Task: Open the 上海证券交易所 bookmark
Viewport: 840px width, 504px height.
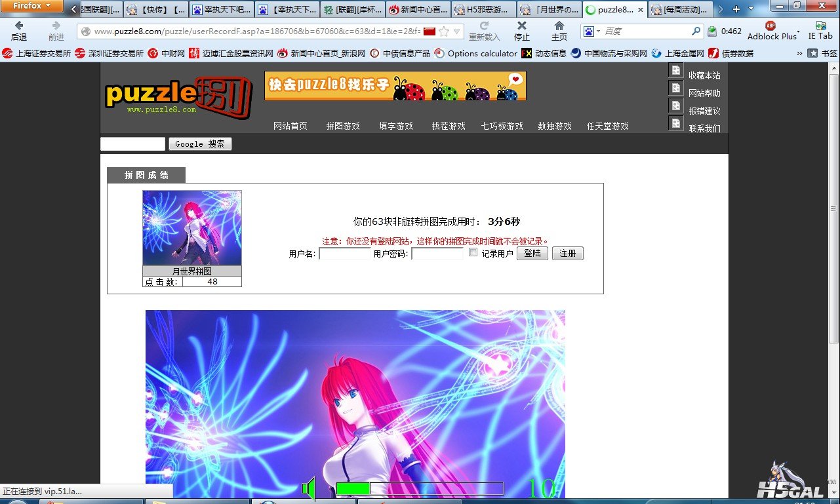Action: pyautogui.click(x=37, y=54)
